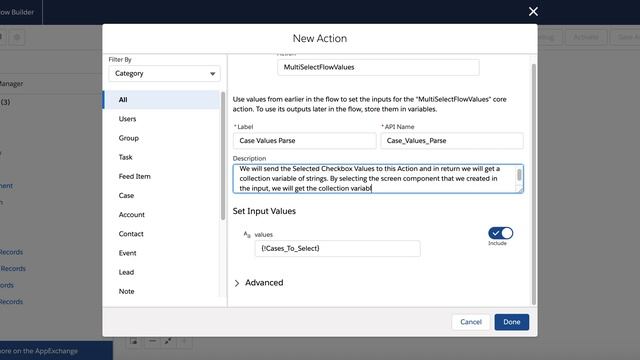Click the Manager tab in background panel
The image size is (640, 360).
click(x=11, y=84)
